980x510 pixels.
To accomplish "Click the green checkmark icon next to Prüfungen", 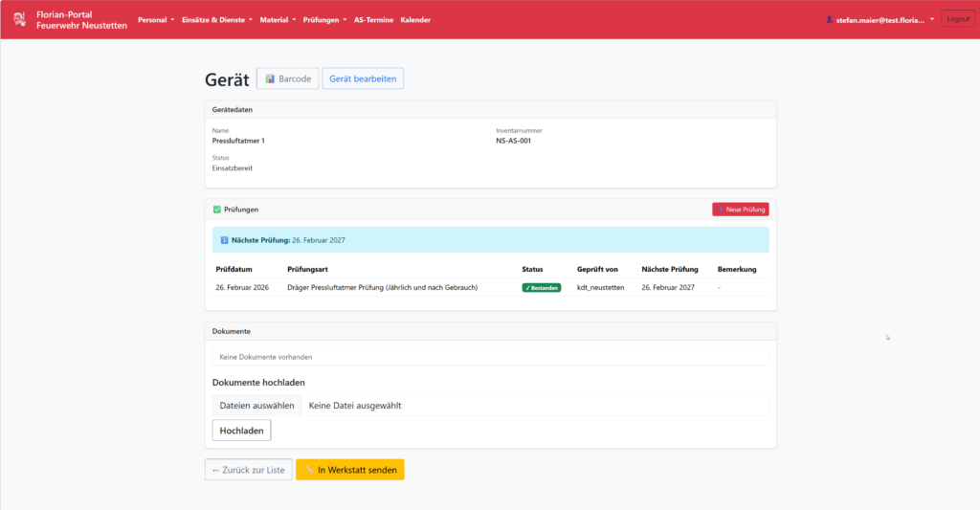I will click(x=217, y=209).
